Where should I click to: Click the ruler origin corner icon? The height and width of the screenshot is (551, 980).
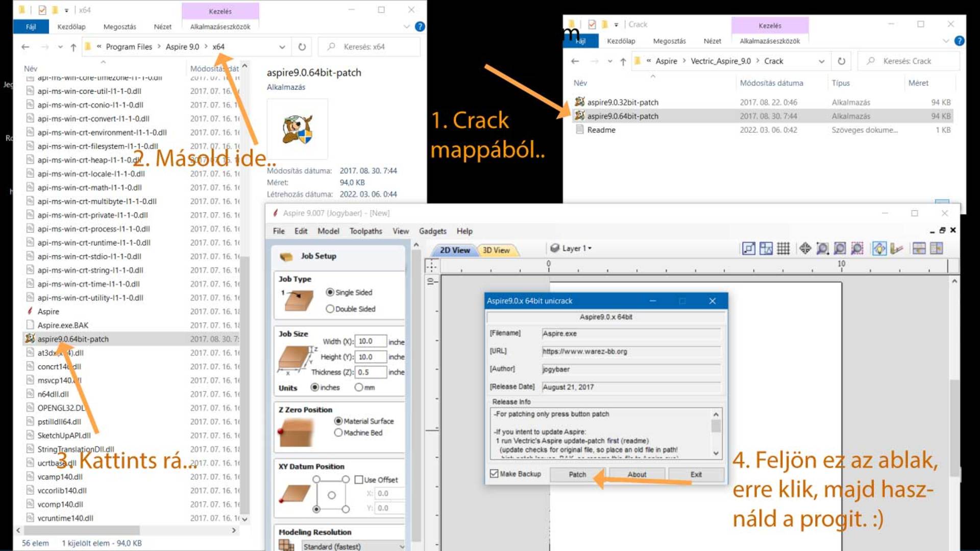pos(431,266)
